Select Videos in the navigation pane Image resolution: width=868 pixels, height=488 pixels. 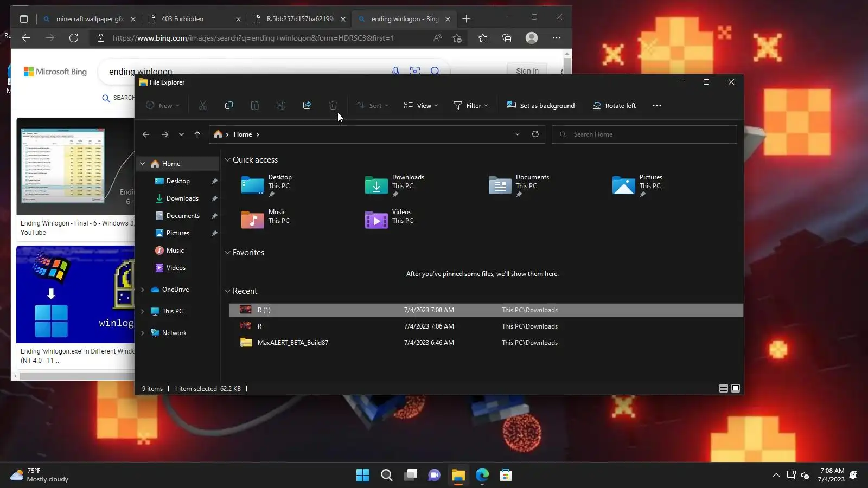176,268
